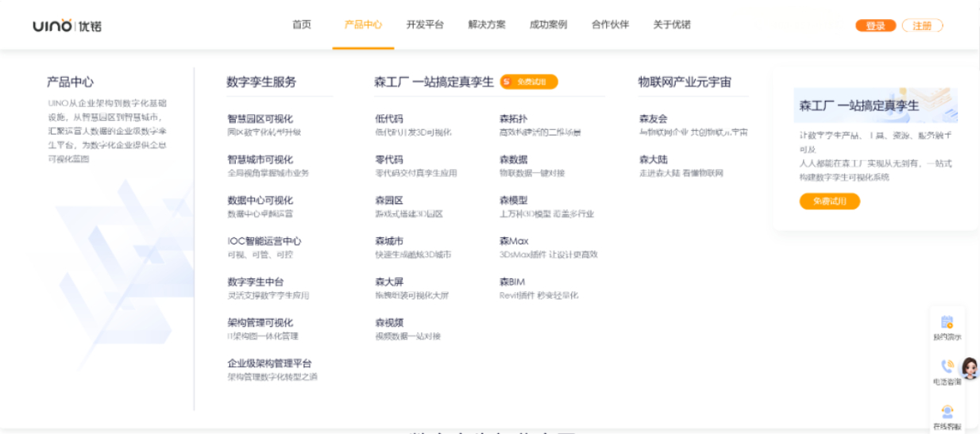Click the 森工厂 promo banner image
Screen dimensions: 980x434
(x=878, y=105)
